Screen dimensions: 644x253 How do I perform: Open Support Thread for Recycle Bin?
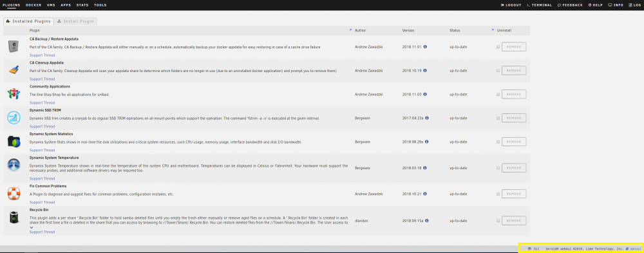(x=42, y=232)
